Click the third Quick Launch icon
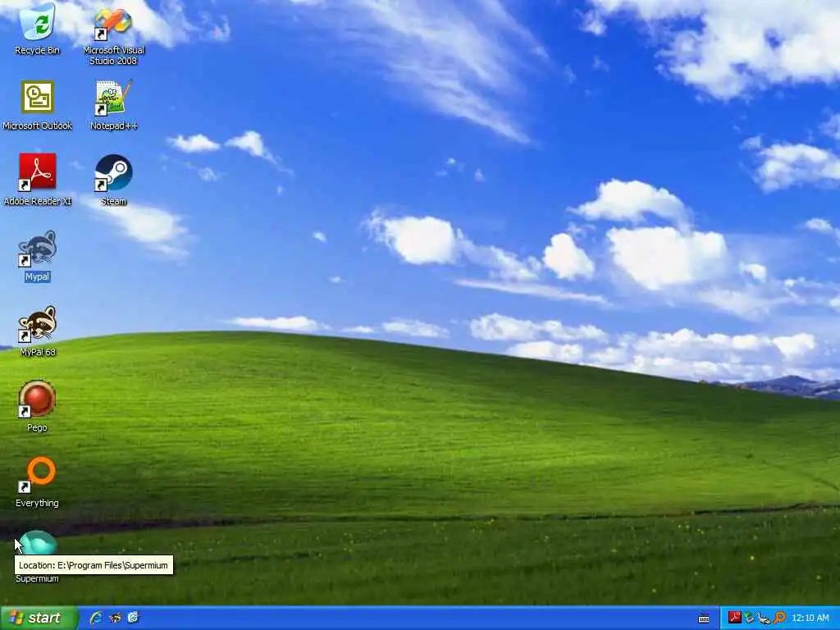Image resolution: width=840 pixels, height=630 pixels. click(x=133, y=619)
